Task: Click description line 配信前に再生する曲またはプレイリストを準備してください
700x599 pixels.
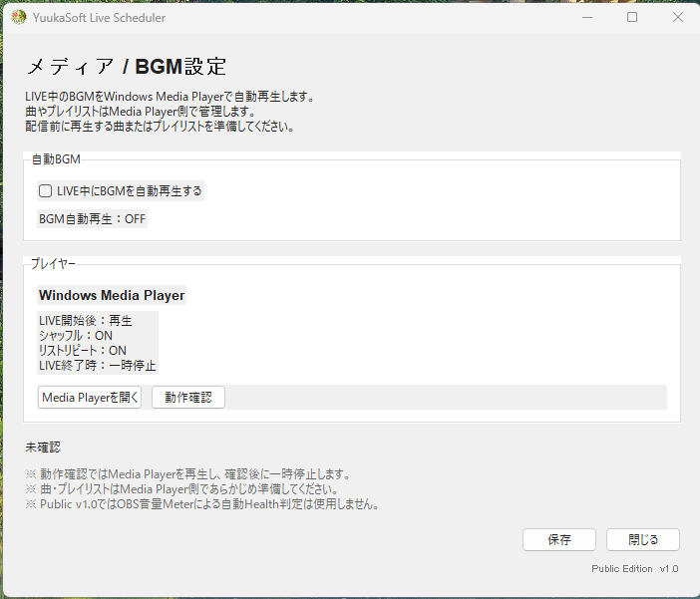Action: click(x=160, y=127)
